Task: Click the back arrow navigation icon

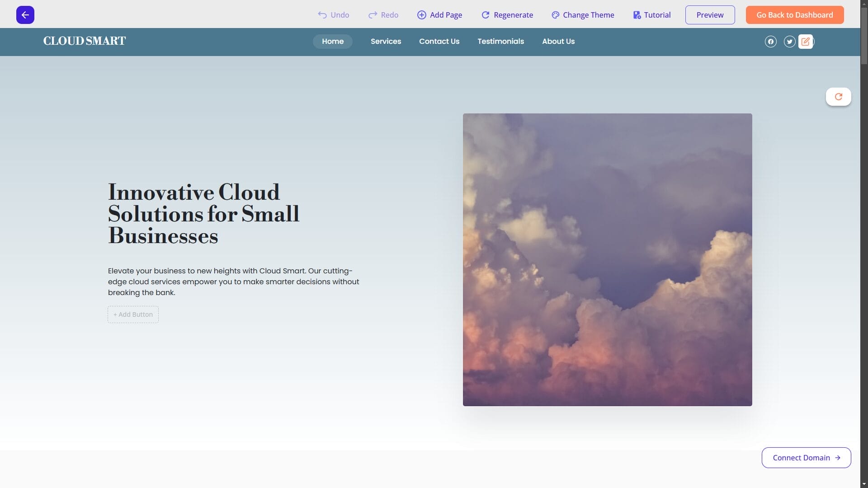Action: pyautogui.click(x=25, y=14)
